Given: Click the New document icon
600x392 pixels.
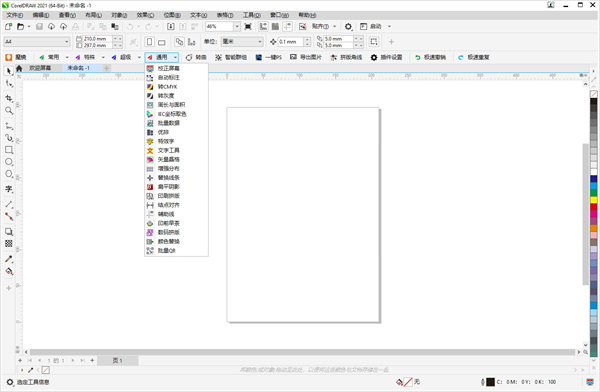Looking at the screenshot, I should coord(8,26).
